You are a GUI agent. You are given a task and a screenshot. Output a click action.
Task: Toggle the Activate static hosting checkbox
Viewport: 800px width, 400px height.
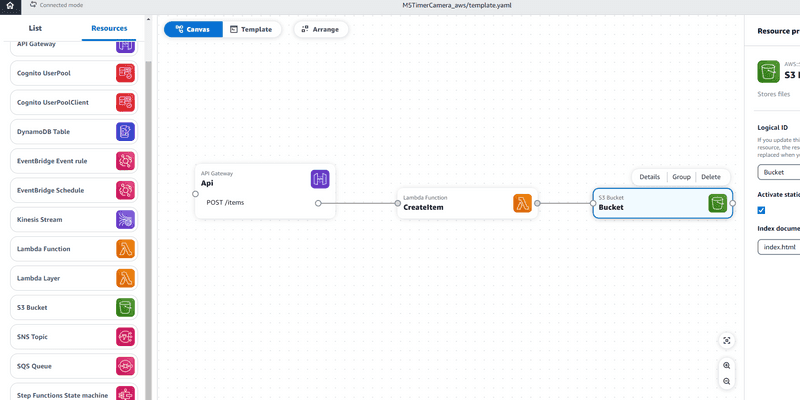[761, 210]
